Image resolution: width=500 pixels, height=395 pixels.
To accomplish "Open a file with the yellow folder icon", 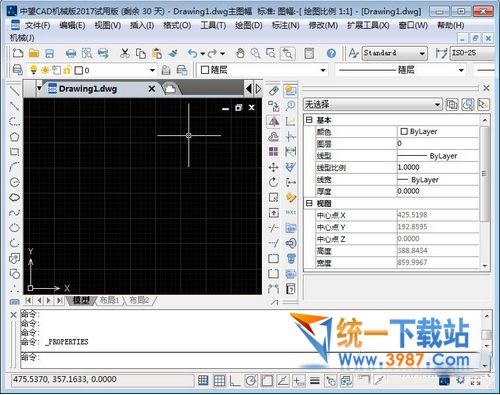I will pyautogui.click(x=34, y=53).
